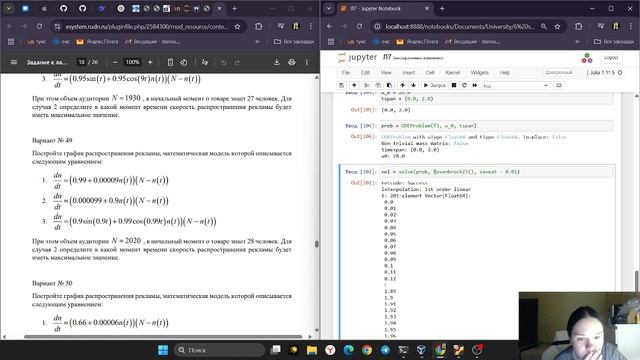
Task: Zoom in the PDF document
Action: click(x=150, y=62)
